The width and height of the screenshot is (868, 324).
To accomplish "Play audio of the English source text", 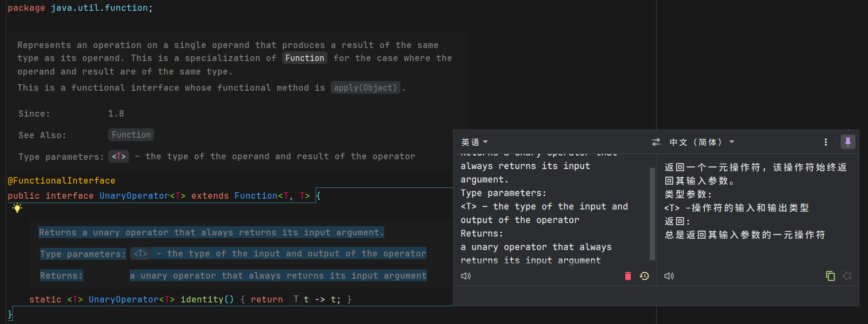I will 465,276.
